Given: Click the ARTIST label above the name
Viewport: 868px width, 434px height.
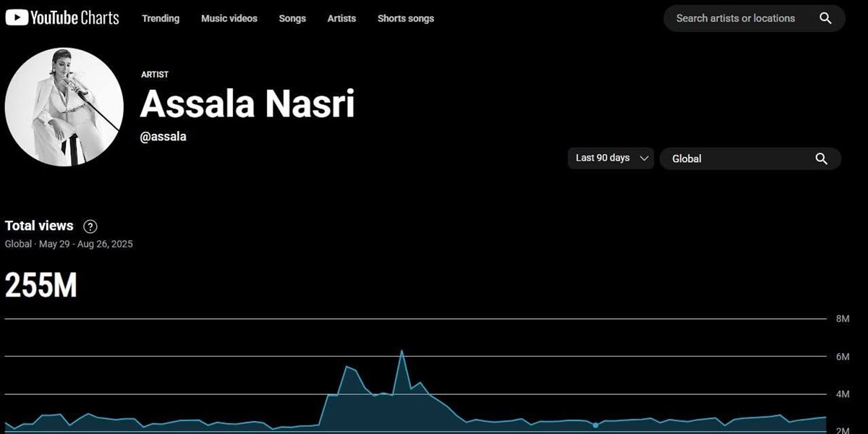Looking at the screenshot, I should coord(155,75).
